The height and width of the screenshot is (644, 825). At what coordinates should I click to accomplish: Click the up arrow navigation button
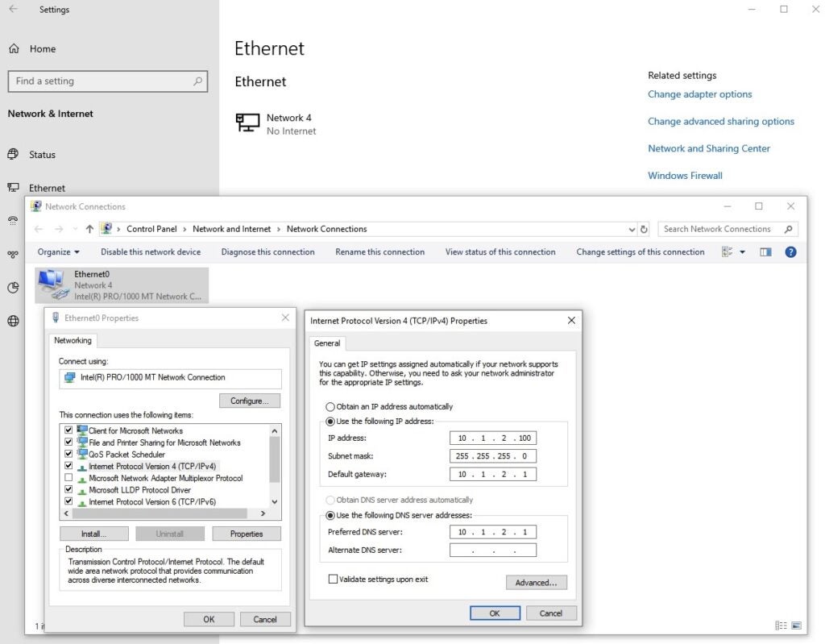click(x=89, y=229)
